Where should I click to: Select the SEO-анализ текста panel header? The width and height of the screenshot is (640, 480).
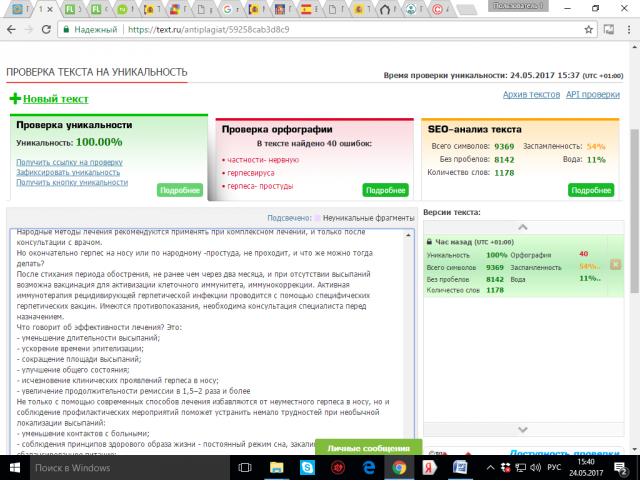(475, 129)
